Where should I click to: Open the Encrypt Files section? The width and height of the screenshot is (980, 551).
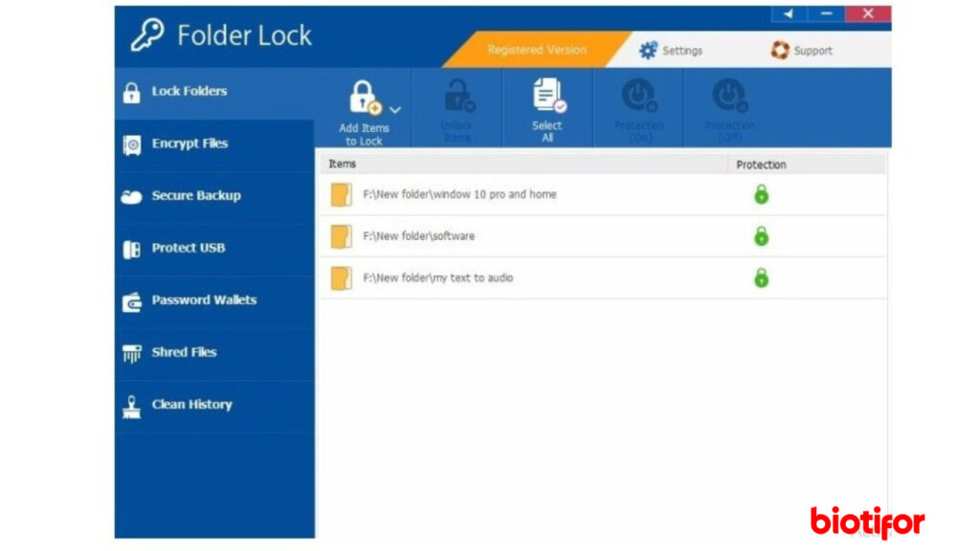[214, 144]
